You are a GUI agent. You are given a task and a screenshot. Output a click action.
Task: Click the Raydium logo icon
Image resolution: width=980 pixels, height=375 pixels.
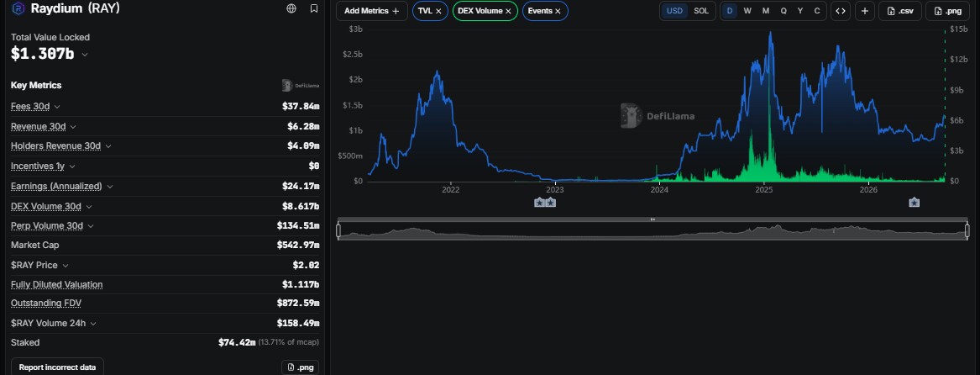click(x=18, y=8)
